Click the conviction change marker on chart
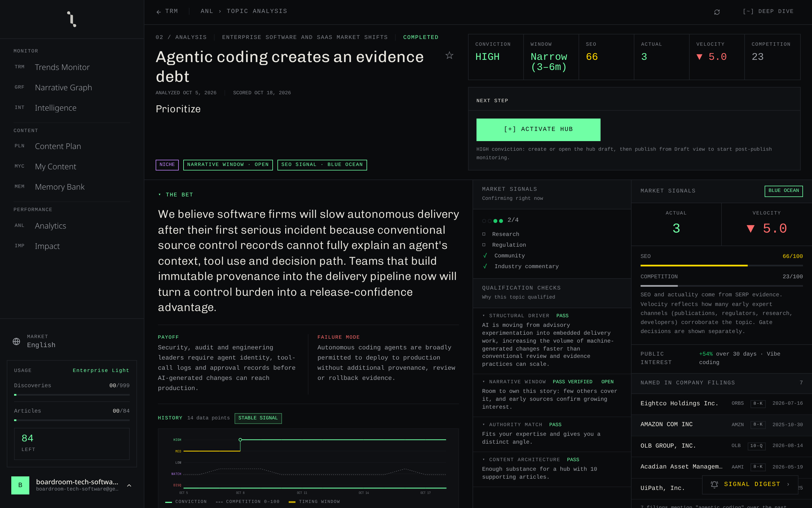 click(240, 439)
